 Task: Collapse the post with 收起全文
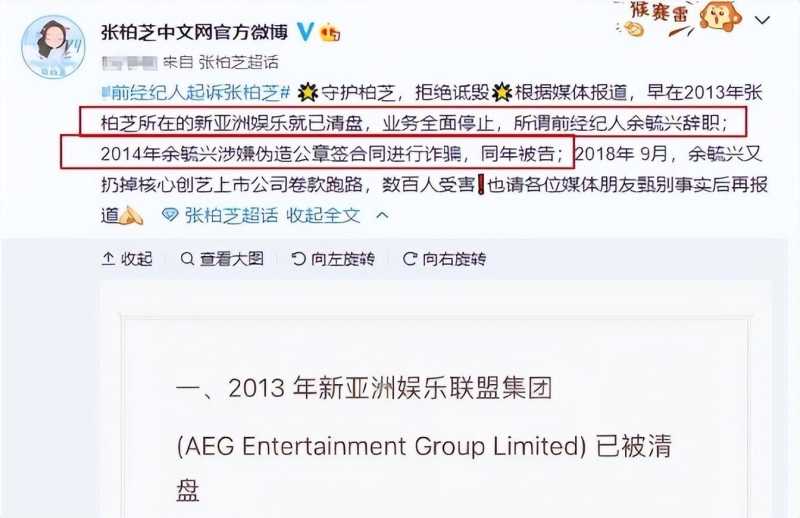(323, 215)
